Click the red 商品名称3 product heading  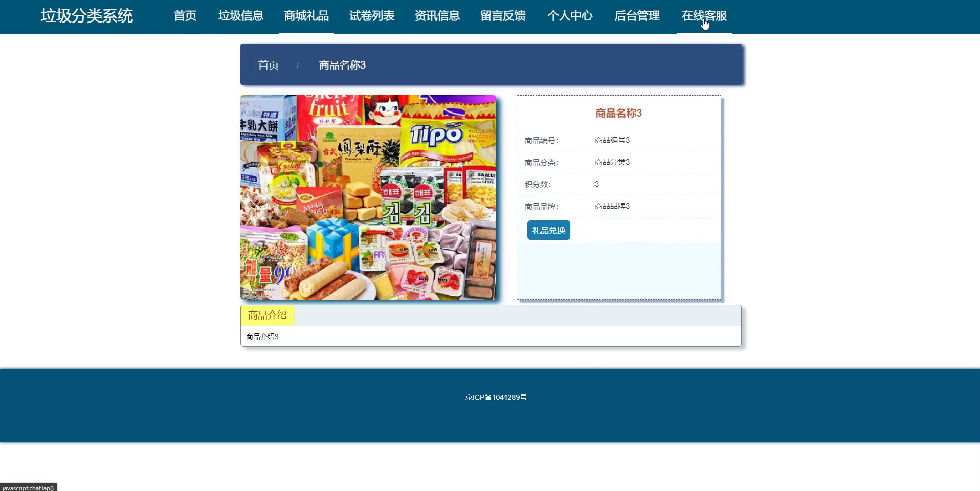click(618, 113)
